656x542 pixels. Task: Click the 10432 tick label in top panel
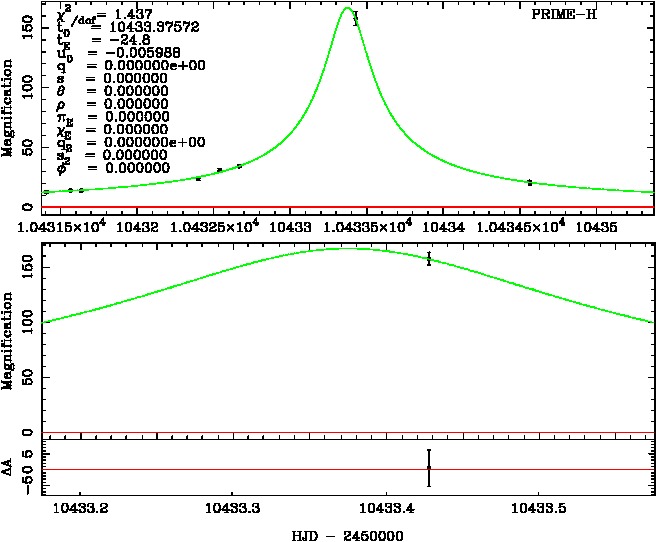tap(134, 226)
